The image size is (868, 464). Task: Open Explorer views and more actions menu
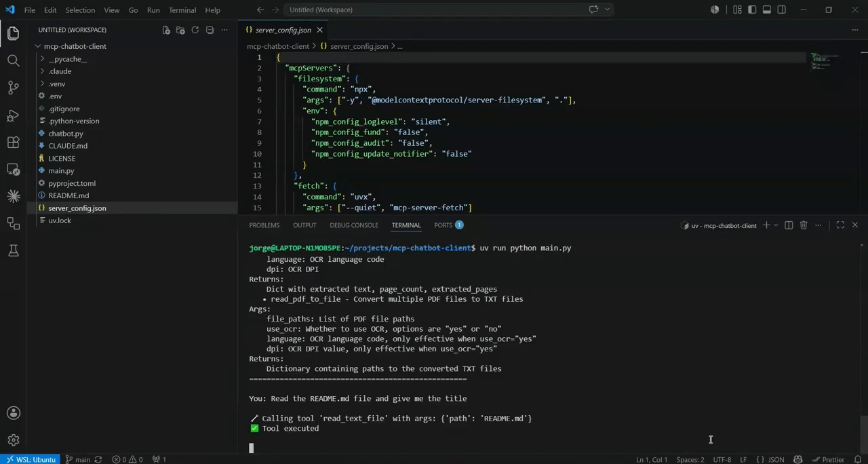[225, 30]
